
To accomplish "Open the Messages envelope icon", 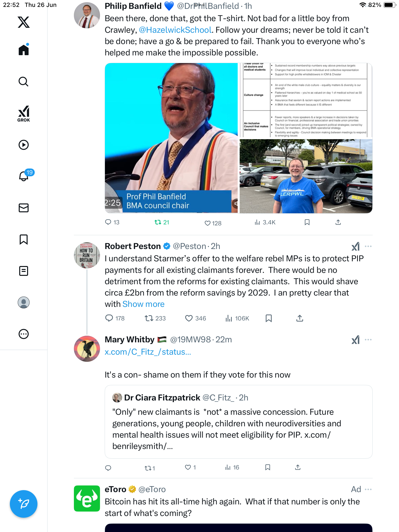I will (24, 208).
